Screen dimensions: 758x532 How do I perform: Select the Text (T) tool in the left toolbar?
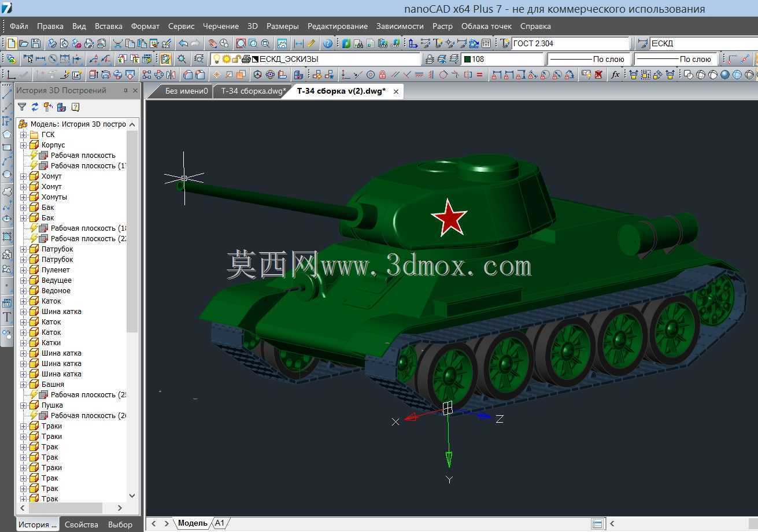coord(7,317)
